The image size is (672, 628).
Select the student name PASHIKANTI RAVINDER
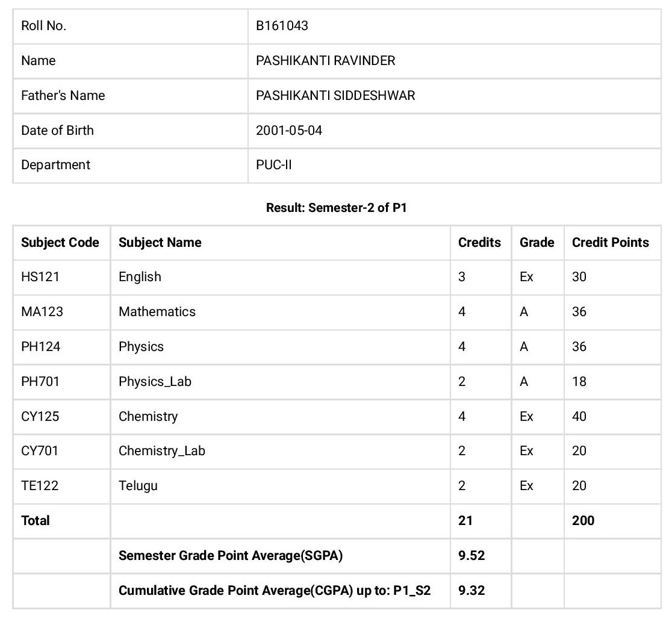[x=325, y=61]
